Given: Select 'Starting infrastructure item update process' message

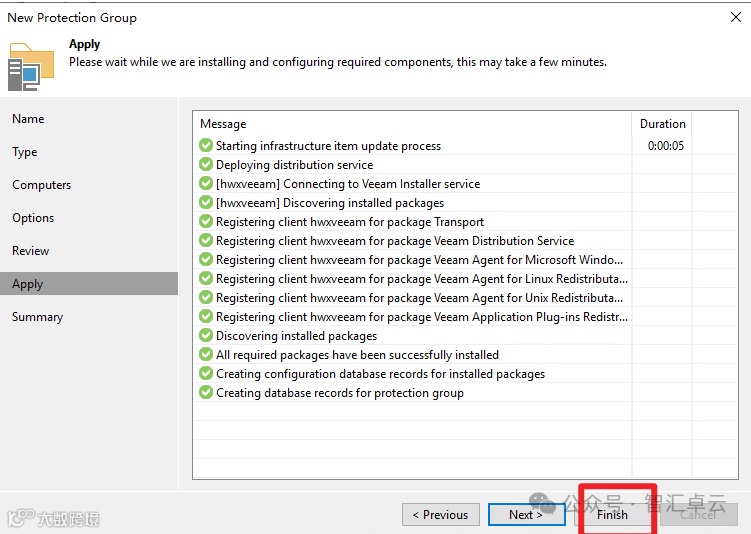Looking at the screenshot, I should coord(329,146).
